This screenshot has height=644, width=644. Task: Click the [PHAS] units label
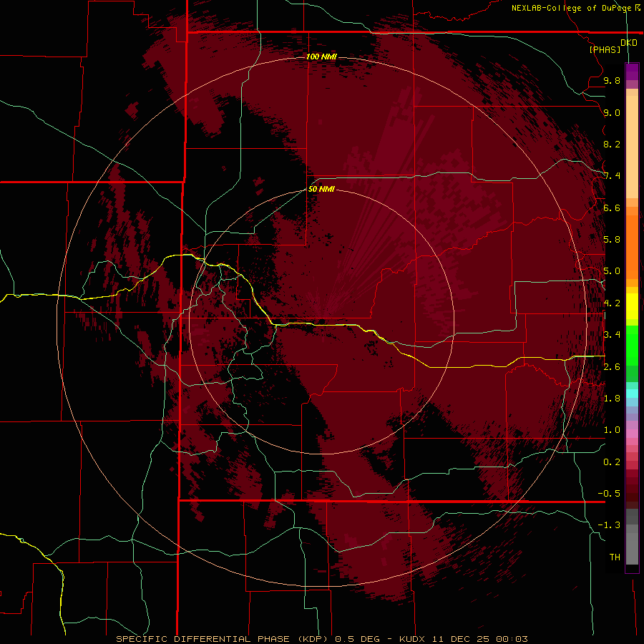pos(605,49)
